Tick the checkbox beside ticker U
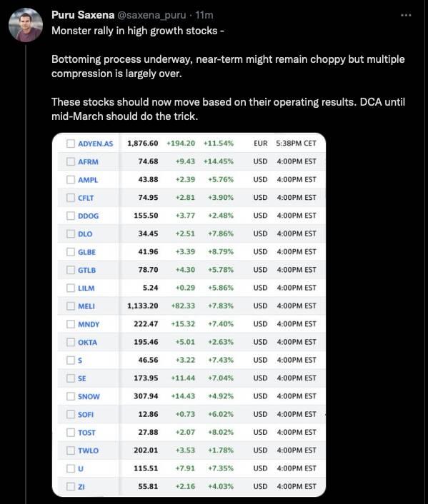Image resolution: width=428 pixels, height=504 pixels. [71, 468]
